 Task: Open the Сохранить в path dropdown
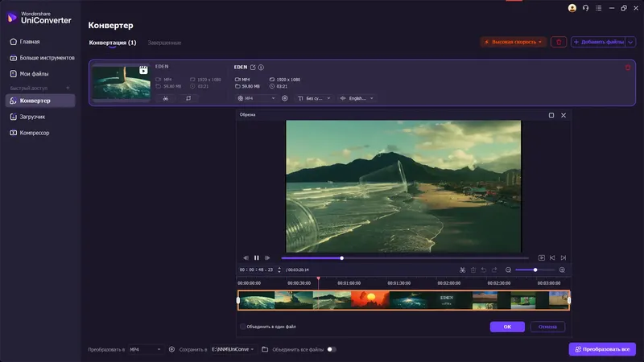tap(233, 350)
